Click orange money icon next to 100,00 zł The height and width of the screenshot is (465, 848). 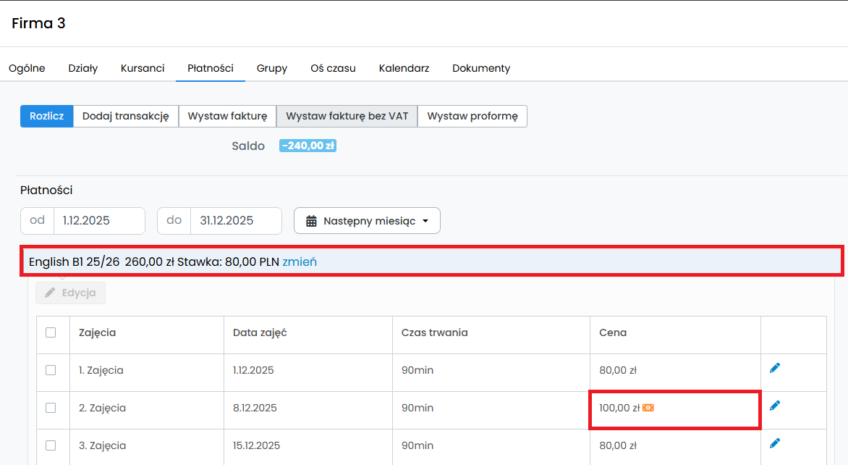pos(649,408)
